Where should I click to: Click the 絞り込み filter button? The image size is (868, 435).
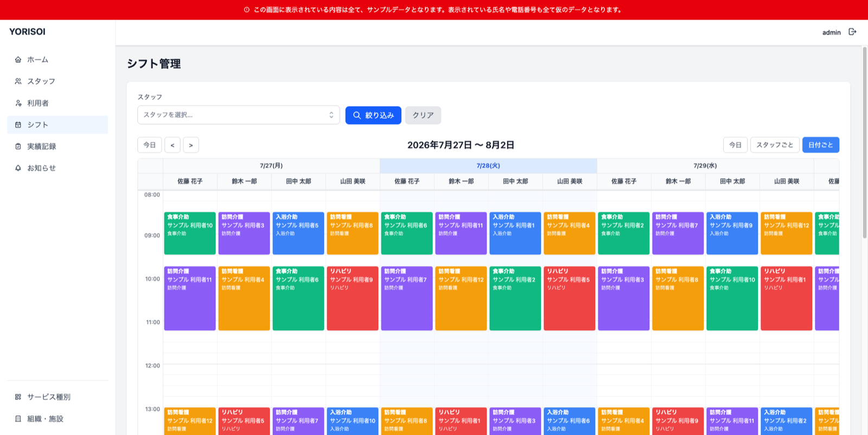click(373, 115)
